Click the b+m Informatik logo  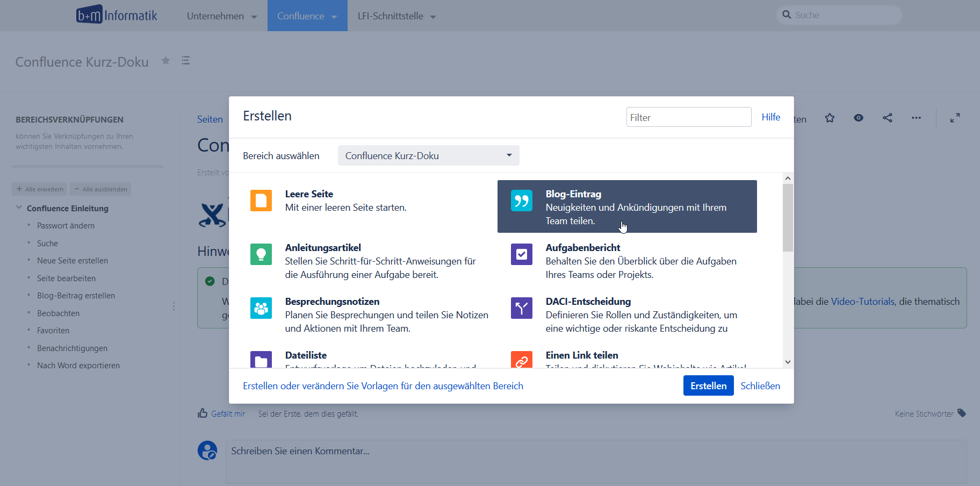(x=117, y=15)
